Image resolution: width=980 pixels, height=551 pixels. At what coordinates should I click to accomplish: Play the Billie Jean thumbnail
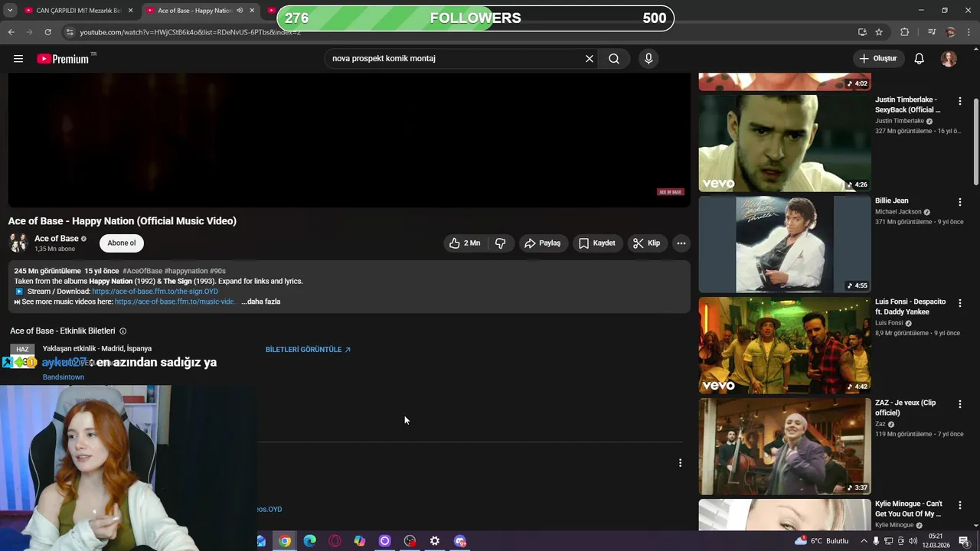coord(785,244)
